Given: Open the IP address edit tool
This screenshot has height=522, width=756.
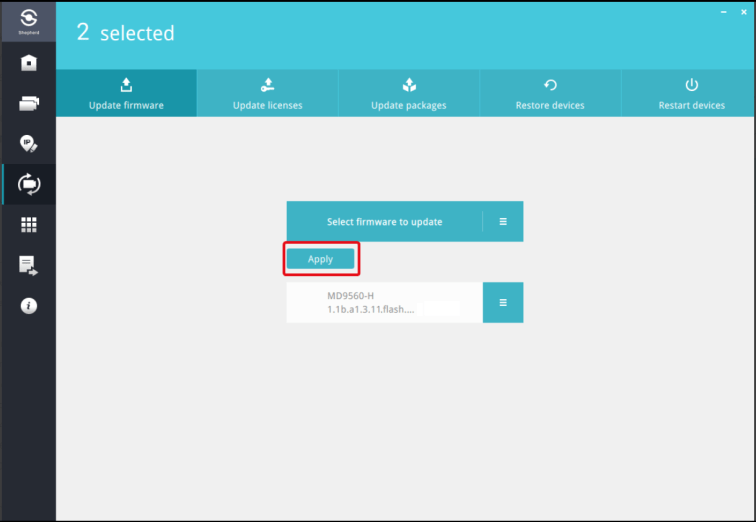Looking at the screenshot, I should click(28, 144).
